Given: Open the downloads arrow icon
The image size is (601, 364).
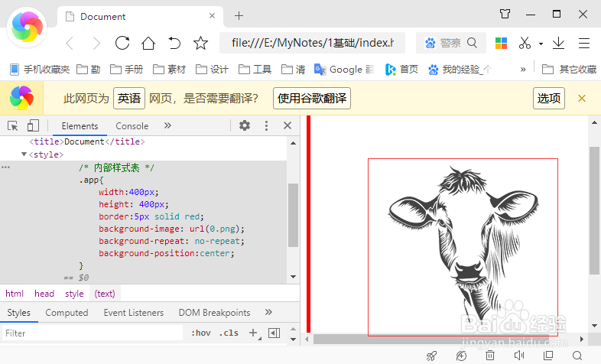Looking at the screenshot, I should 558,43.
